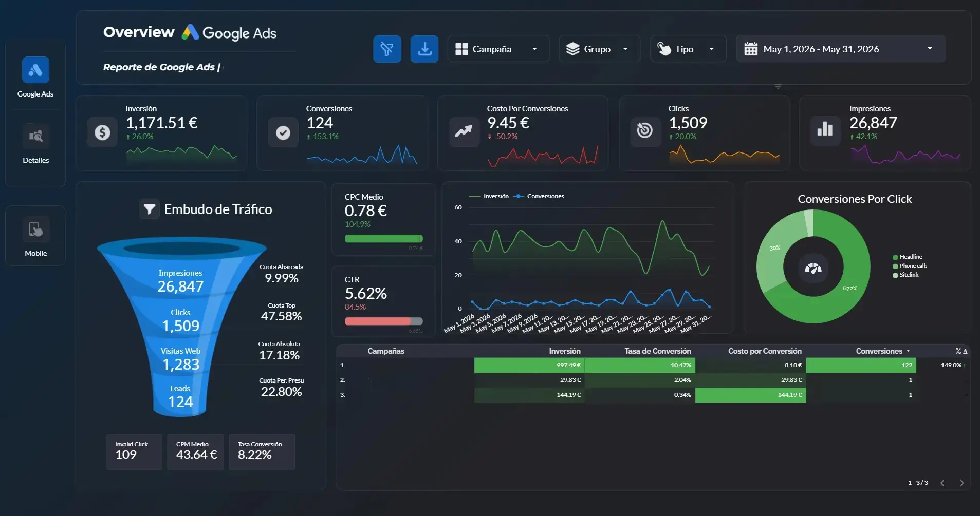
Task: Click the Tasa Conversión 8.22% tile
Action: (262, 452)
